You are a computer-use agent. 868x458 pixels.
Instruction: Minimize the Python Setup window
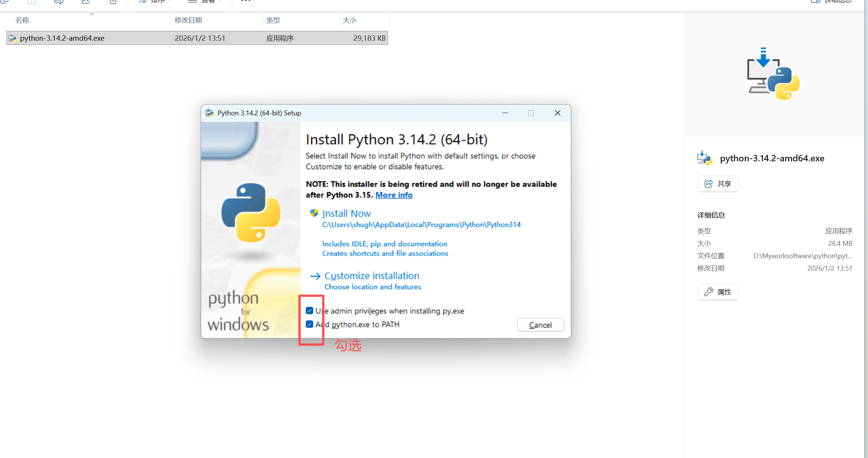[x=505, y=113]
